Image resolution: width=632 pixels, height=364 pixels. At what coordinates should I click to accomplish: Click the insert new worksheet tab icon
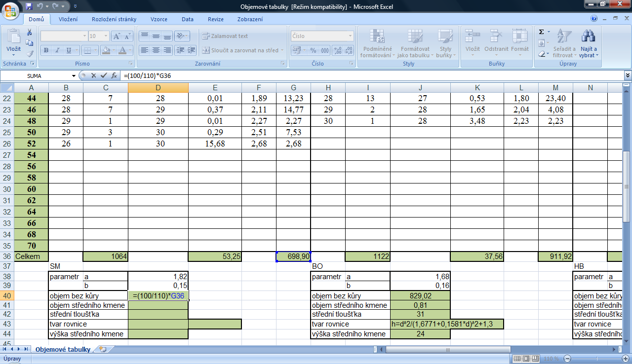103,349
